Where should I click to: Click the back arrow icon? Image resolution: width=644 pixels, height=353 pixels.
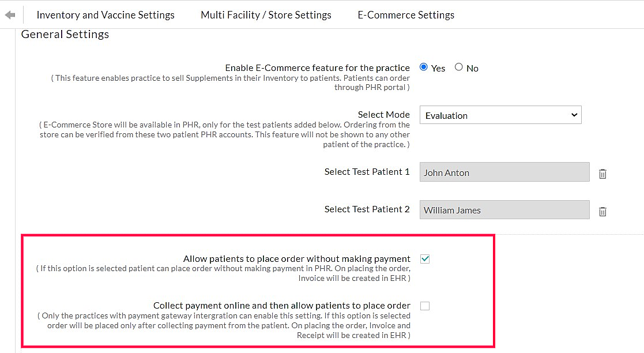[x=10, y=15]
